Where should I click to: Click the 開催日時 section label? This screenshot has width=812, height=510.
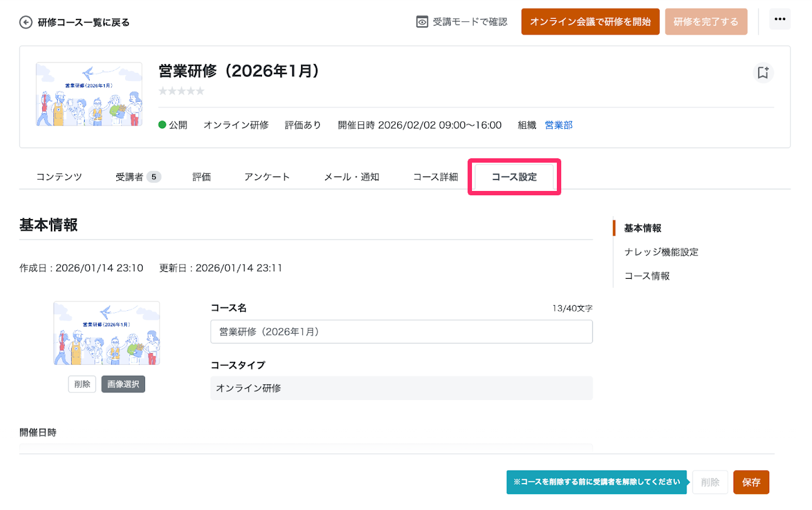point(38,432)
